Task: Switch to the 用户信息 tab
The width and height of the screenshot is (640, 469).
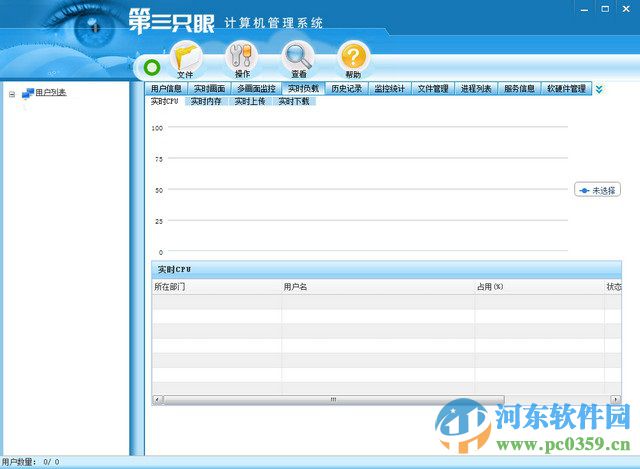Action: (166, 88)
